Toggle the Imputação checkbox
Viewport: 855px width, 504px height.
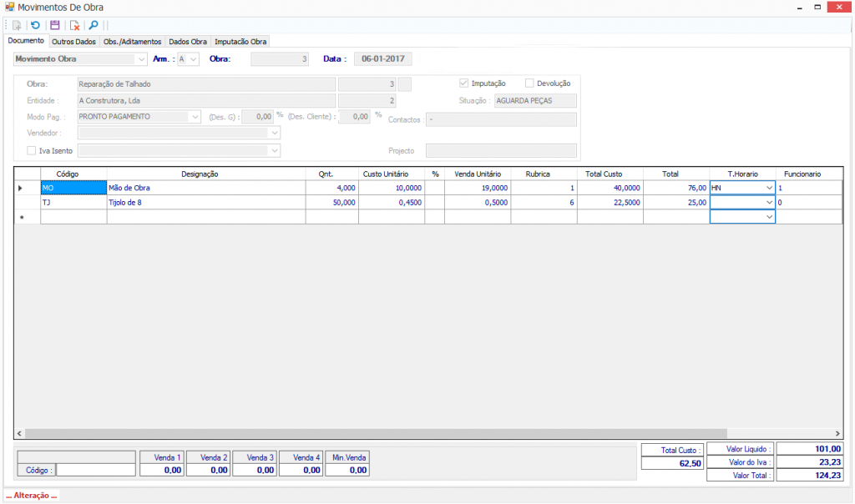463,83
